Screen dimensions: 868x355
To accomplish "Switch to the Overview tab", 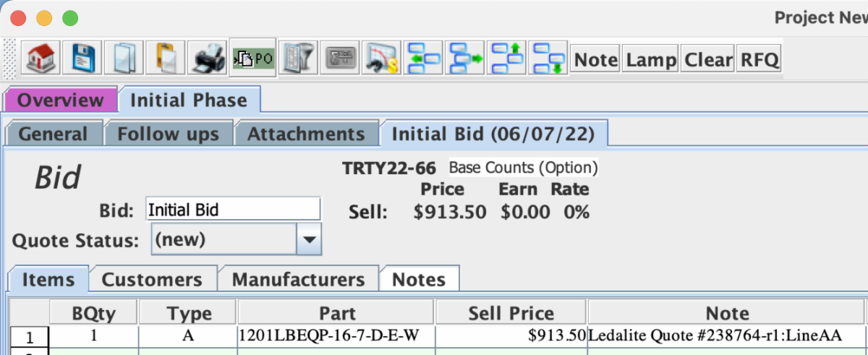I will [x=61, y=100].
